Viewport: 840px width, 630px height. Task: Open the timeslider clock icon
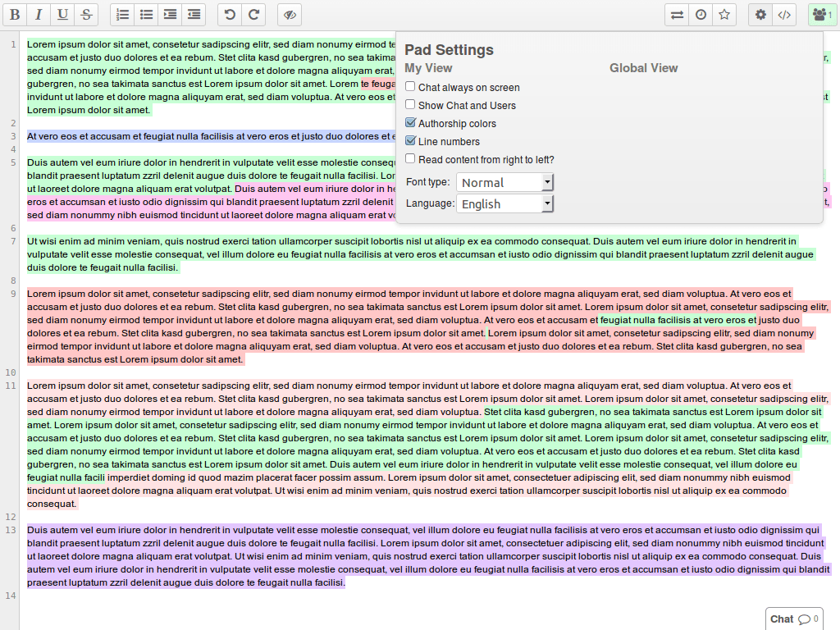[x=701, y=15]
